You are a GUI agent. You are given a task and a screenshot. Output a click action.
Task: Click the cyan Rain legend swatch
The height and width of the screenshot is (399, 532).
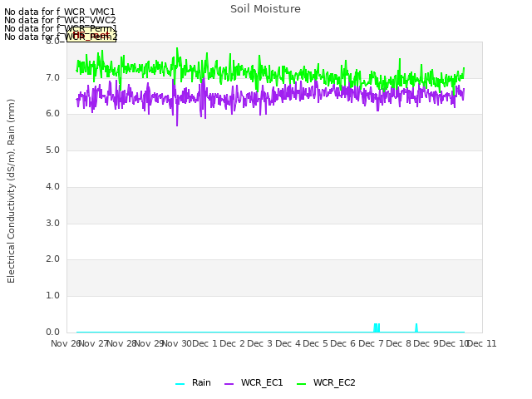(180, 384)
